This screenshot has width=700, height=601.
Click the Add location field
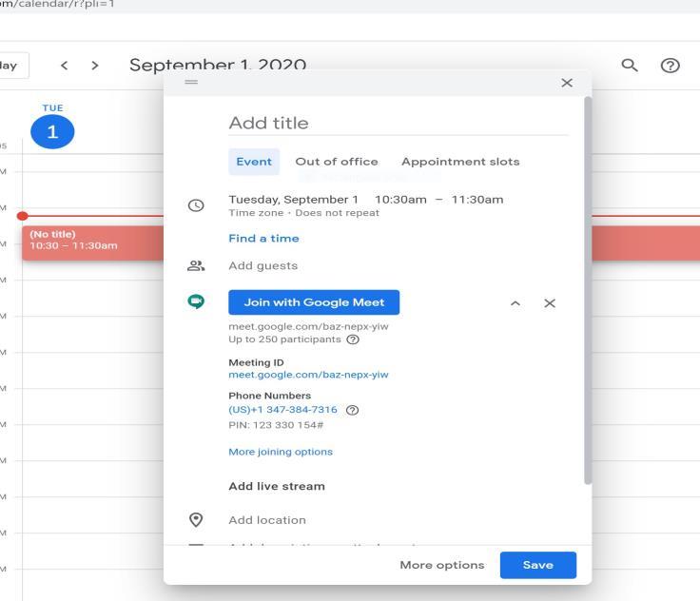(x=267, y=520)
